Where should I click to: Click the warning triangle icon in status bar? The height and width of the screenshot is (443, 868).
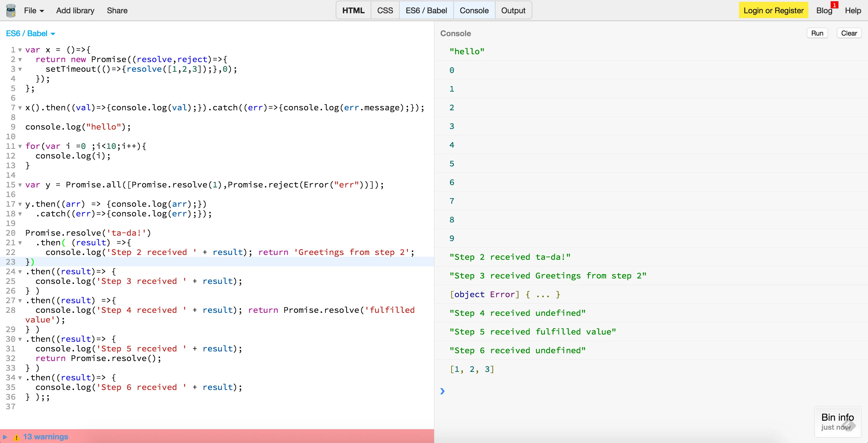pos(16,437)
